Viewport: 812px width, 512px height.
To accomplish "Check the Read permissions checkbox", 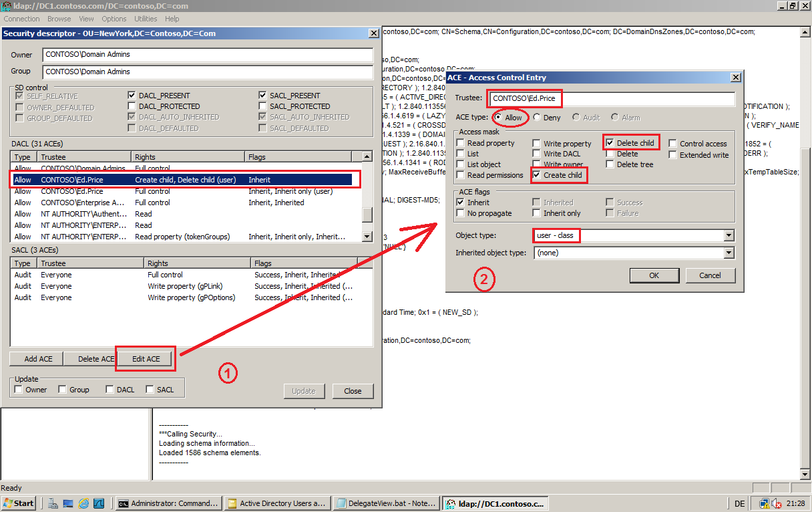I will coord(461,175).
